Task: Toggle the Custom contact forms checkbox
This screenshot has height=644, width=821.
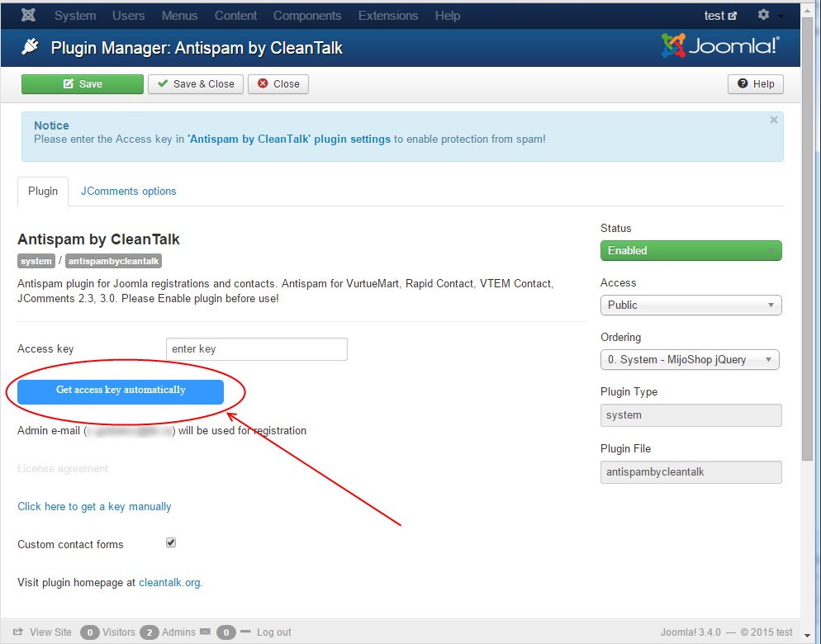Action: point(171,543)
